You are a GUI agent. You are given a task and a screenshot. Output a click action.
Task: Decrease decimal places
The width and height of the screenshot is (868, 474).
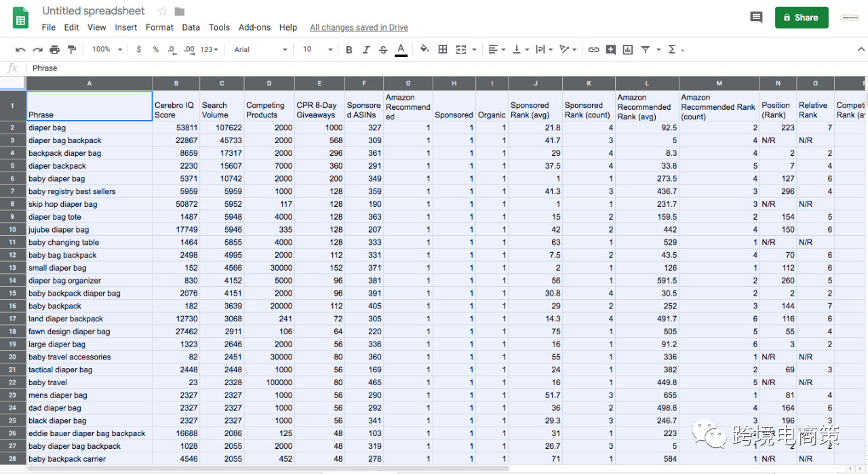click(x=172, y=50)
